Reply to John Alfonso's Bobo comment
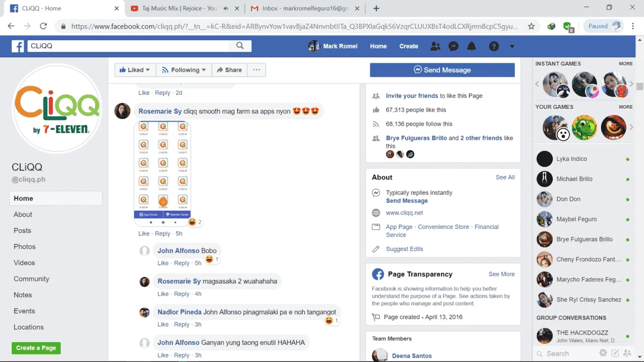644x362 pixels. pyautogui.click(x=181, y=263)
